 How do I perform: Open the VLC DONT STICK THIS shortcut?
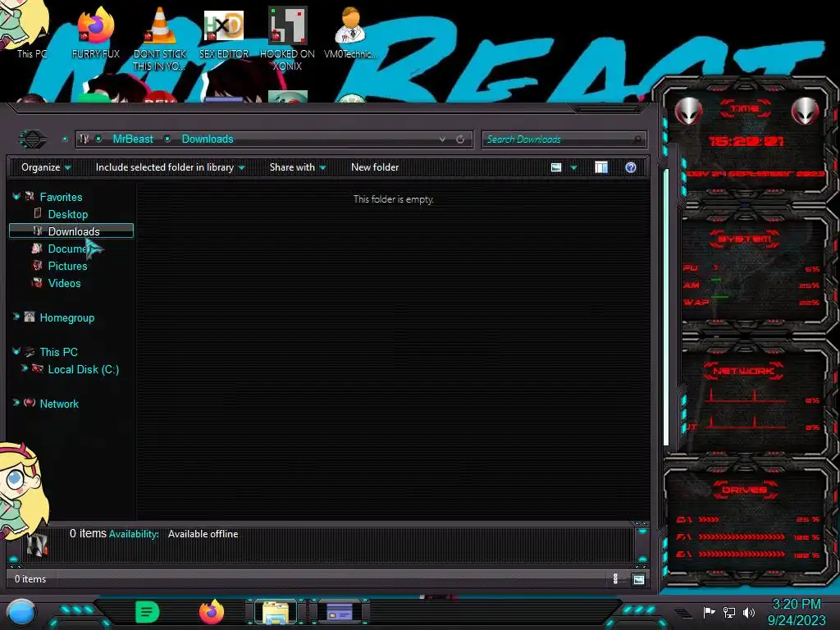tap(160, 39)
